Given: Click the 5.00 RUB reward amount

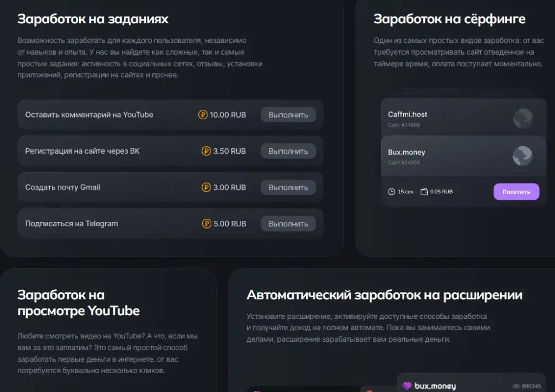Looking at the screenshot, I should (230, 224).
